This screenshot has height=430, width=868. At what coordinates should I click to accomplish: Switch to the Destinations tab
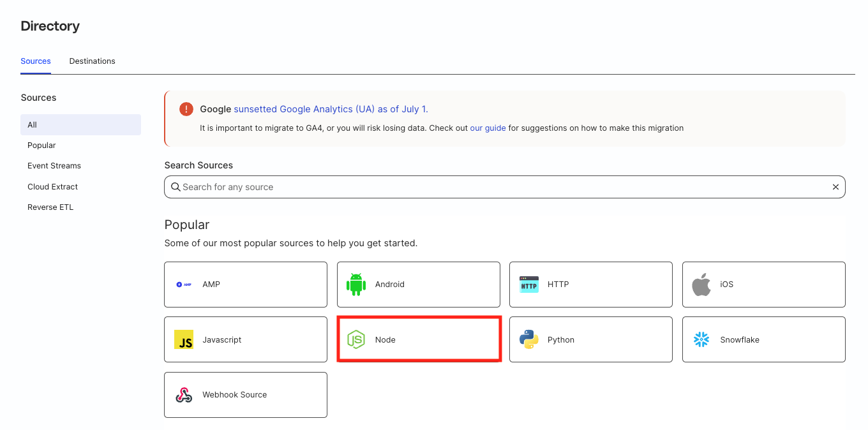(93, 61)
